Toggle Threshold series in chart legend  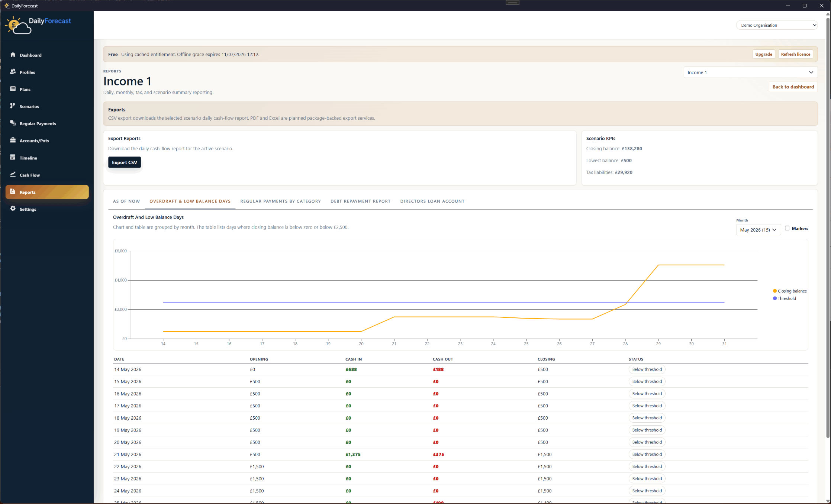coord(785,298)
